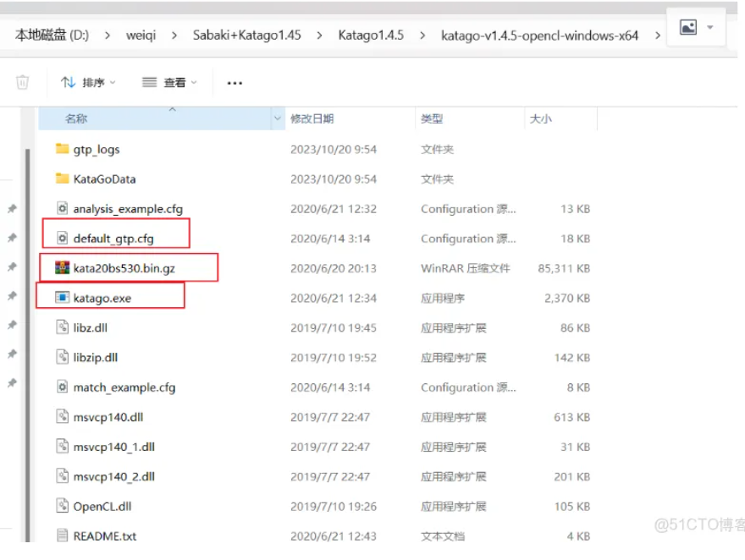Click the katago.exe file name
This screenshot has width=745, height=560.
coord(102,298)
